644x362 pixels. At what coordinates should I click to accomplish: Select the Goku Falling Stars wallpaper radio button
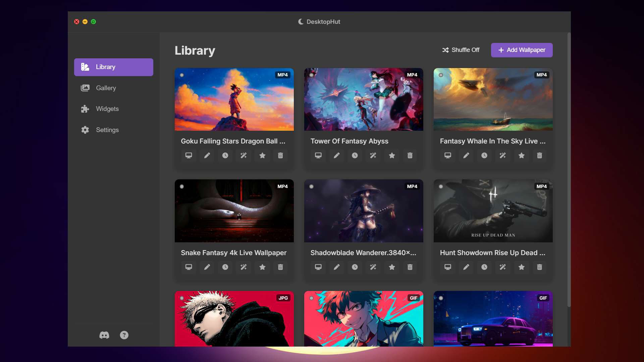pos(181,75)
